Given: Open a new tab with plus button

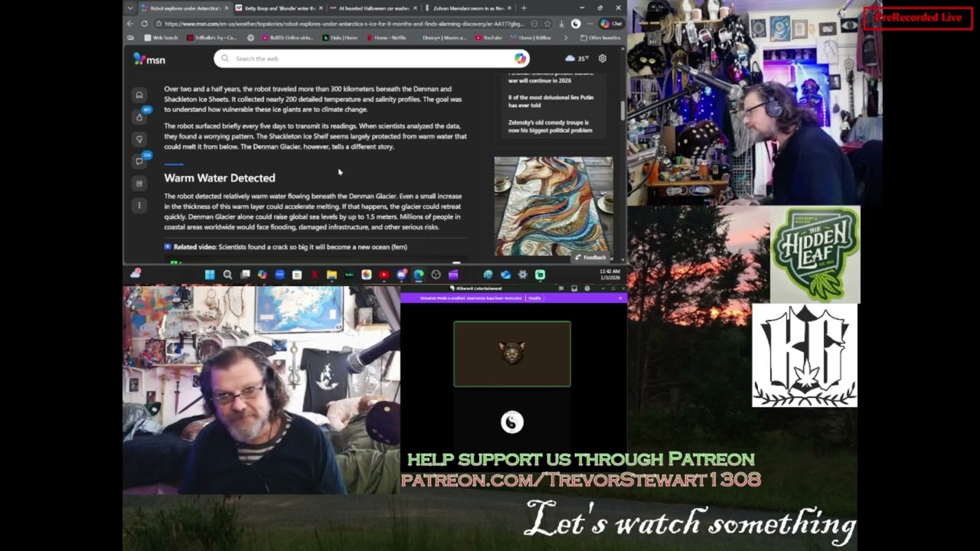Looking at the screenshot, I should pyautogui.click(x=524, y=8).
